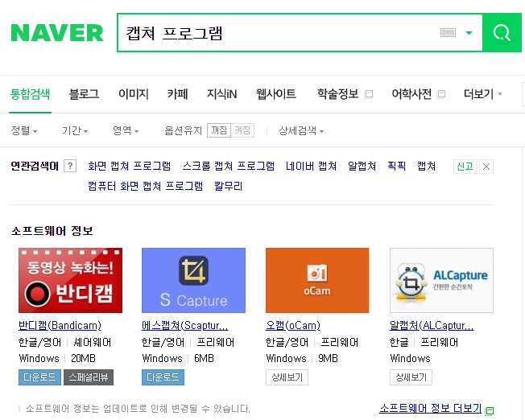This screenshot has width=525, height=420.
Task: Click new-window icon after 소프트웨어 정보 더보기
Action: point(490,410)
